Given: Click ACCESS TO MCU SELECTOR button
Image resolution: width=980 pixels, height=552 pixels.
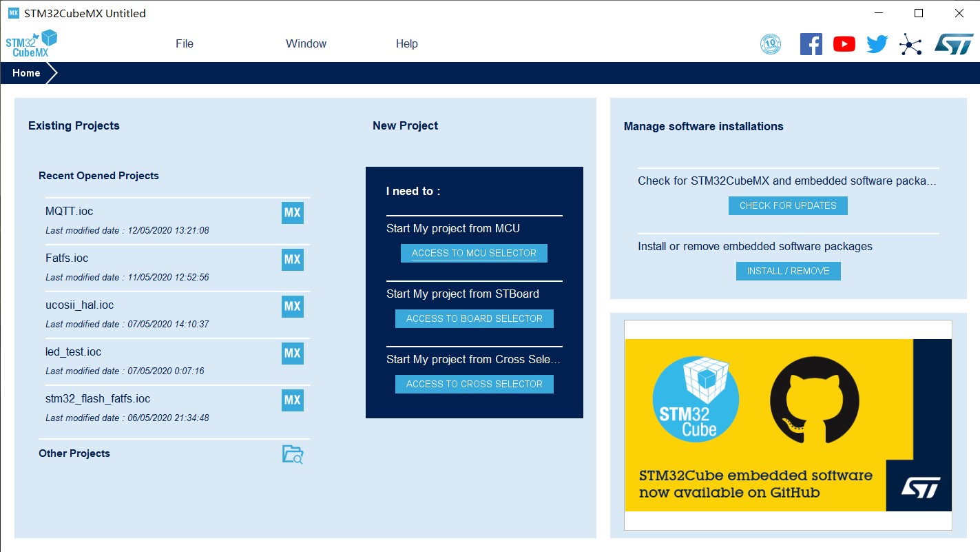Looking at the screenshot, I should pos(474,253).
